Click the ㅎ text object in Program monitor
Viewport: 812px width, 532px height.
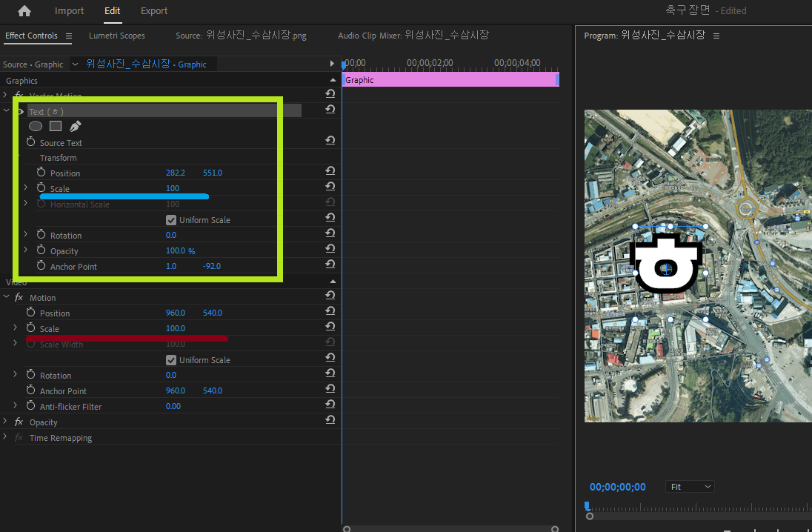tap(668, 263)
